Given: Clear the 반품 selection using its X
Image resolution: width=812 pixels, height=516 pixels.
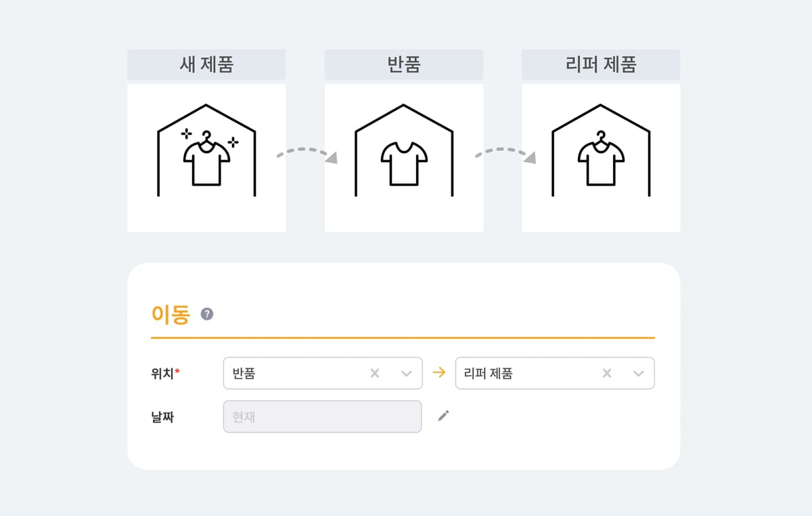Looking at the screenshot, I should click(x=374, y=372).
